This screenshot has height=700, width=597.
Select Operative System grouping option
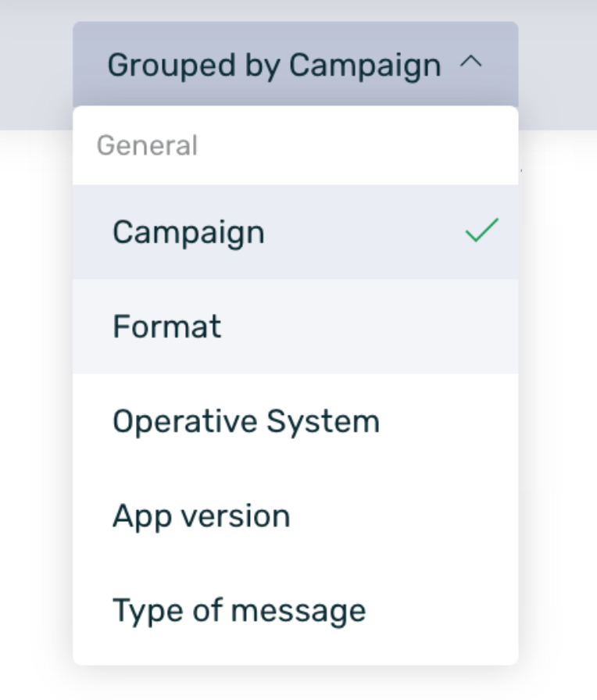pos(245,421)
